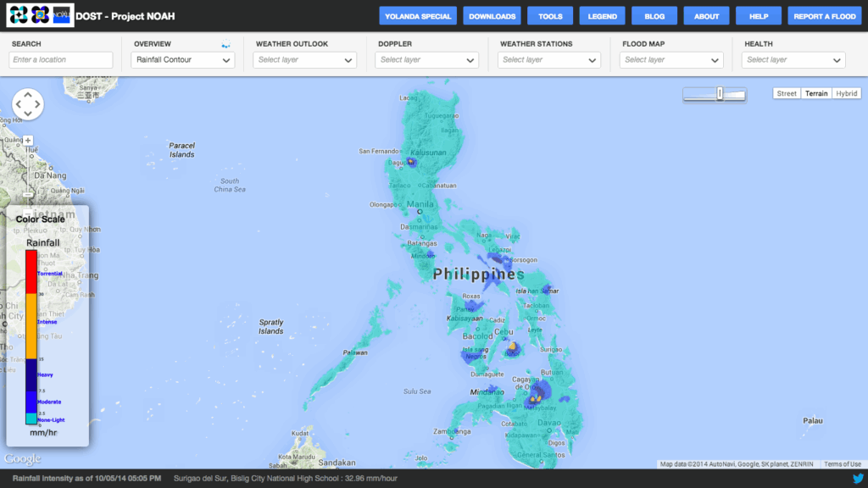Viewport: 868px width, 488px height.
Task: Open the Help page
Action: 759,16
